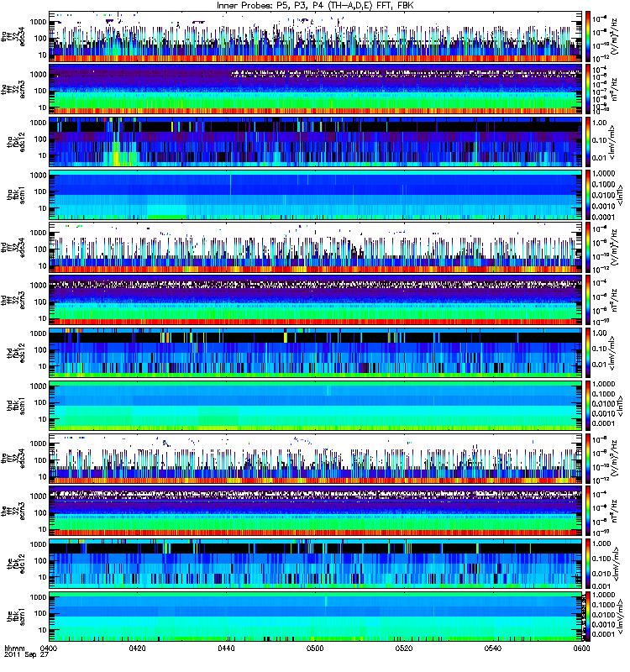Select the the fbk scm1 filter bank panel
This screenshot has width=630, height=672.
pyautogui.click(x=316, y=617)
